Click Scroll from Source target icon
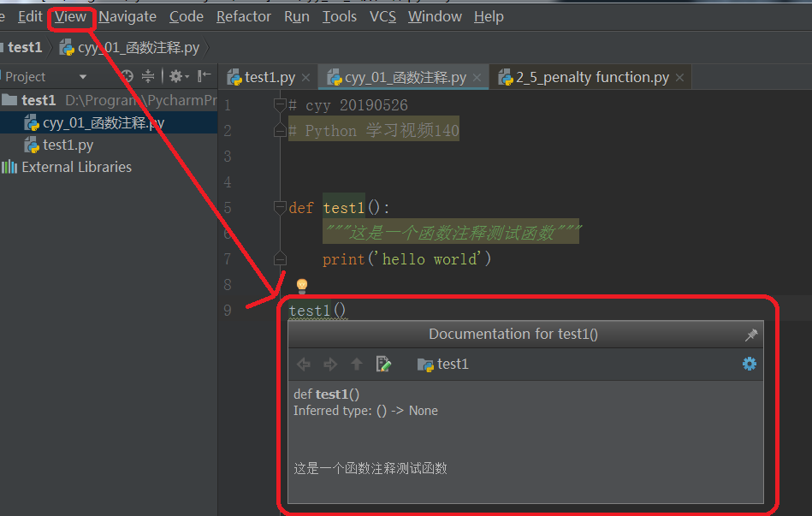The image size is (812, 516). pos(127,77)
